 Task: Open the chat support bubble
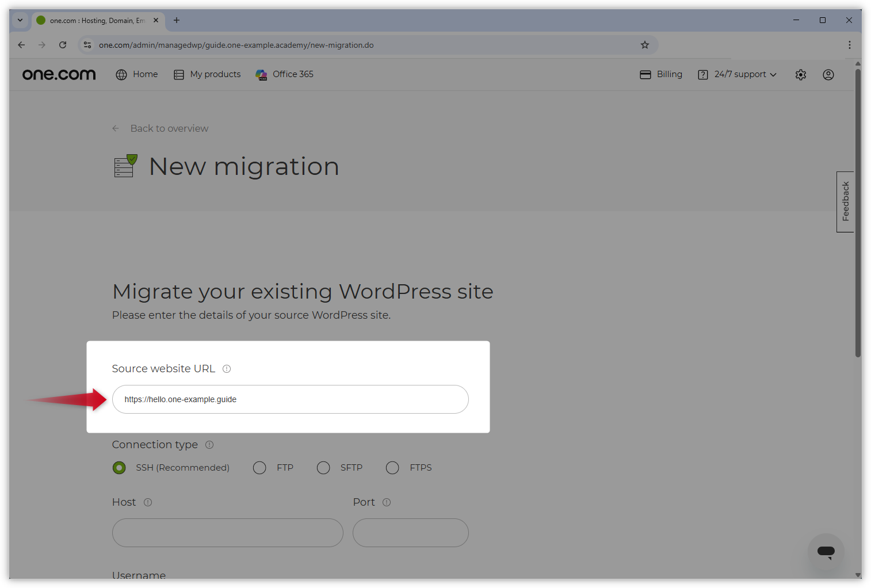click(x=826, y=552)
